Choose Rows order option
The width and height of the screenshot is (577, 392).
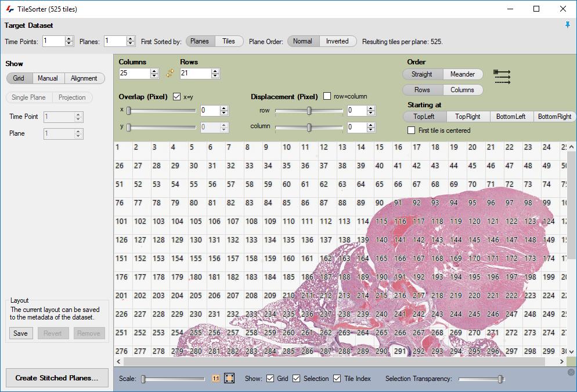(422, 90)
